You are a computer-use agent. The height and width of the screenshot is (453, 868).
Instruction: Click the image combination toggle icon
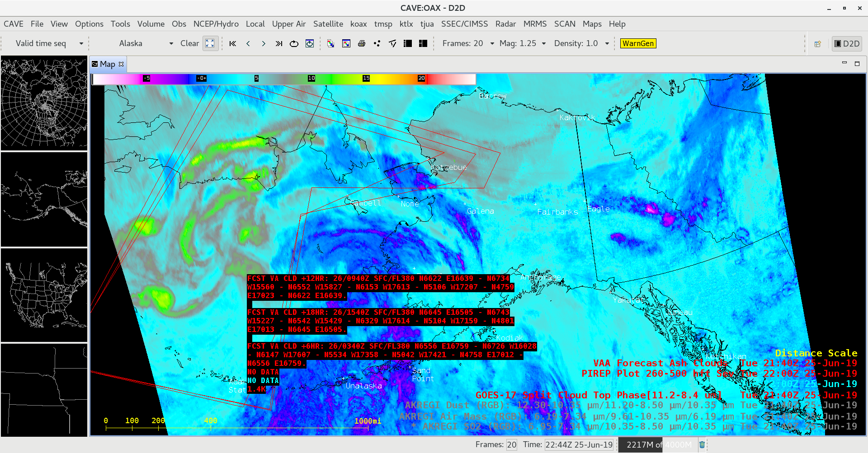pos(331,43)
